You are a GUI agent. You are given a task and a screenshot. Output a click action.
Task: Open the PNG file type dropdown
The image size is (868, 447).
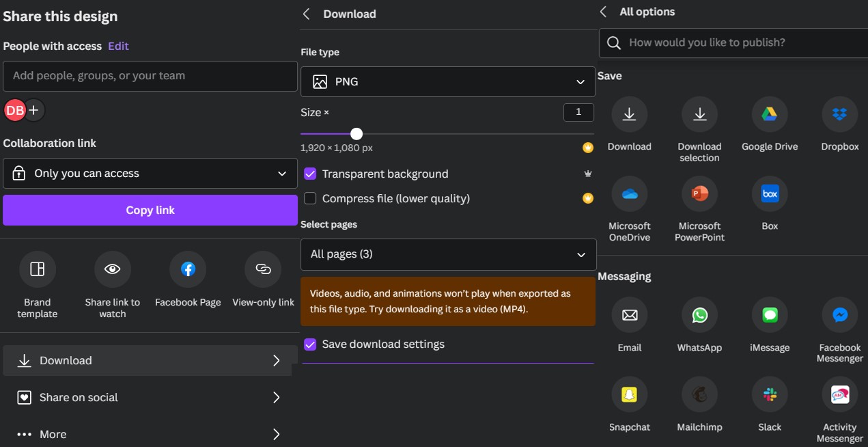click(x=448, y=82)
